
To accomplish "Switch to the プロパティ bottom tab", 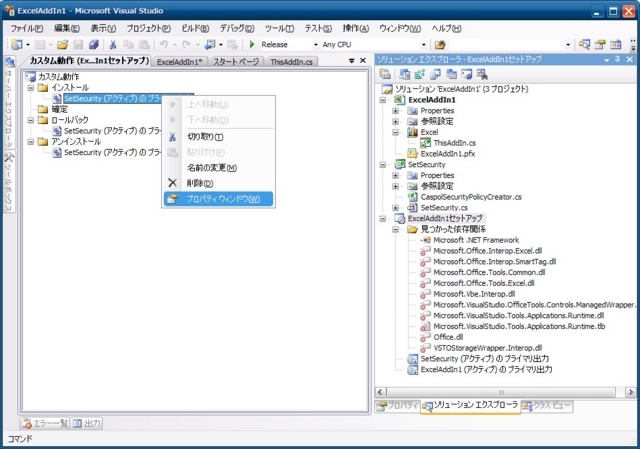I will click(398, 406).
